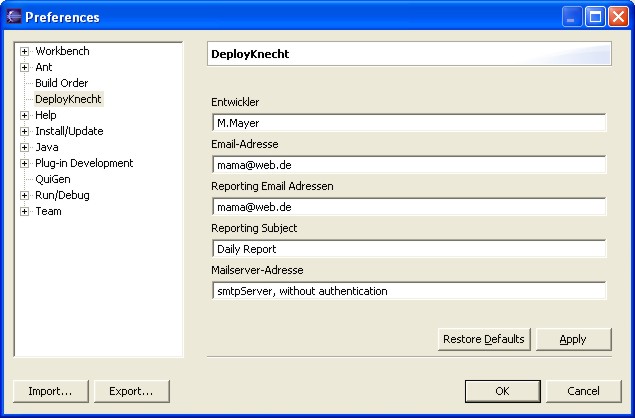
Task: Expand the Help tree node
Action: [x=24, y=115]
